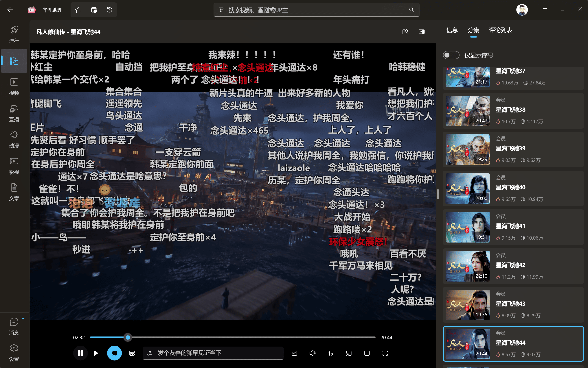Viewport: 588px width, 368px height.
Task: Toggle 仅显示序号 switch
Action: (x=451, y=55)
